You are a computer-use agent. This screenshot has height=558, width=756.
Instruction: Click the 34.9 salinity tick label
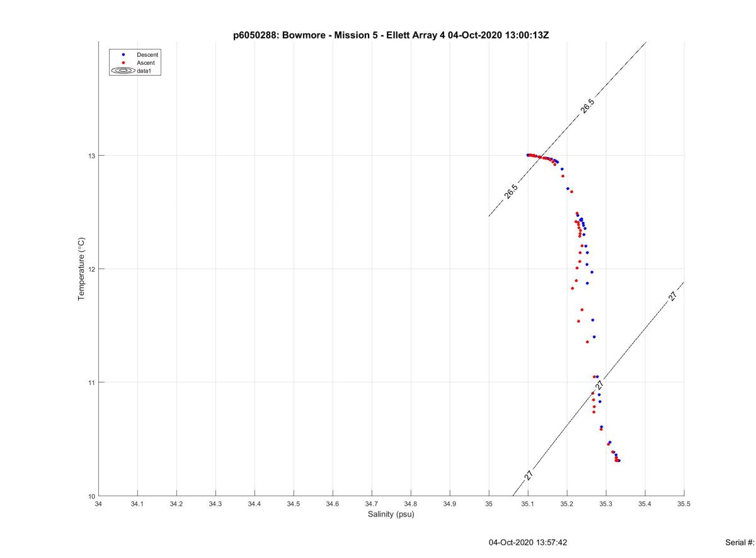tap(450, 504)
